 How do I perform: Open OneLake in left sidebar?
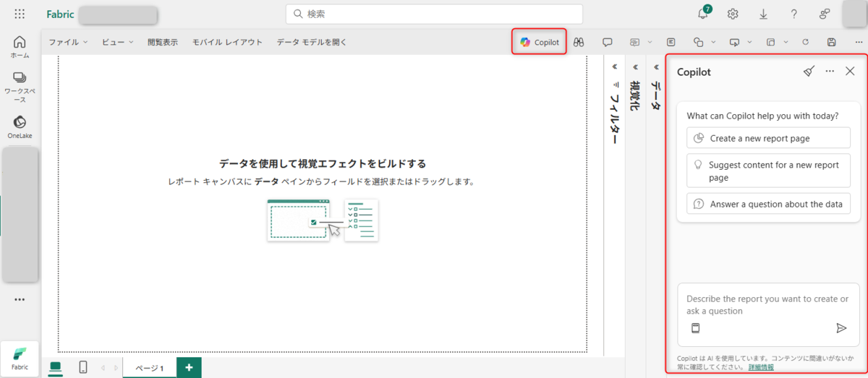(x=20, y=126)
